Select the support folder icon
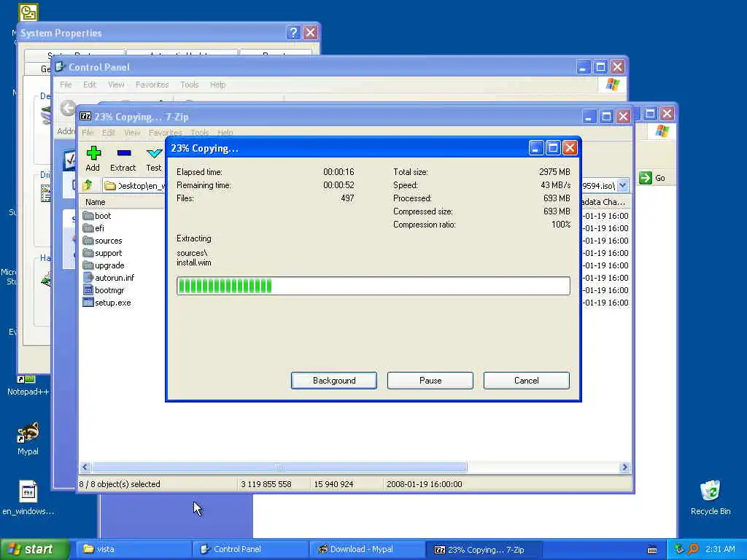 (88, 253)
